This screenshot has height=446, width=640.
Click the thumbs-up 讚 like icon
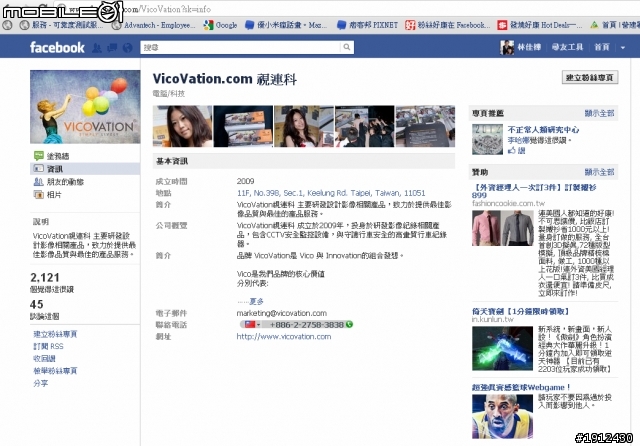[512, 151]
